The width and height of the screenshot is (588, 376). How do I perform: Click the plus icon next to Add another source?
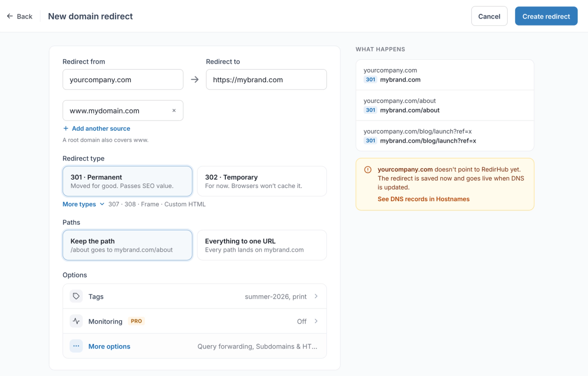click(66, 128)
